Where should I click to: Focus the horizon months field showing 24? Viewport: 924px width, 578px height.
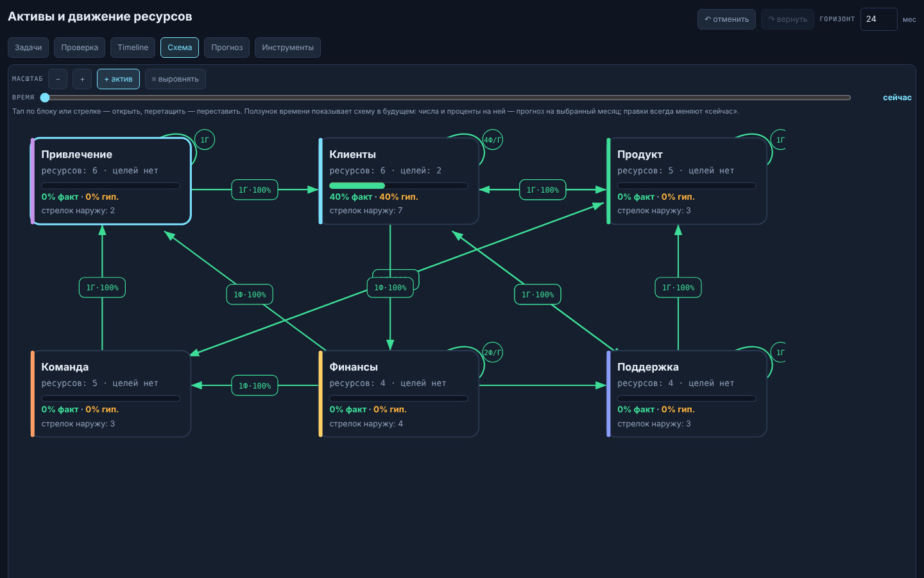[878, 19]
